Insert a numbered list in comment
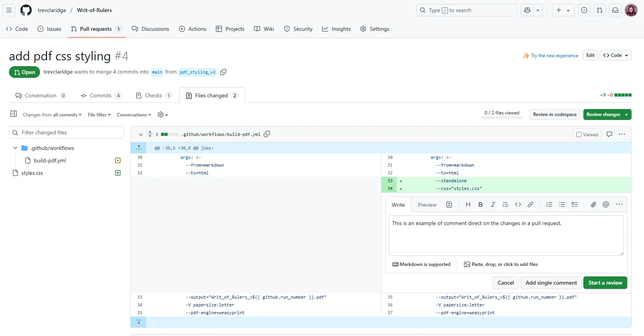 pyautogui.click(x=549, y=205)
